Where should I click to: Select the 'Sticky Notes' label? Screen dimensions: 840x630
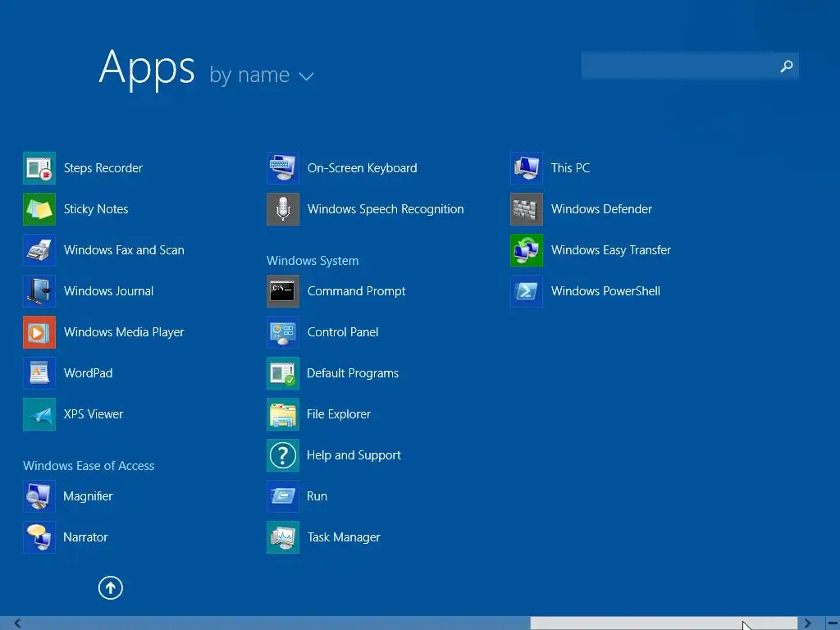click(96, 209)
